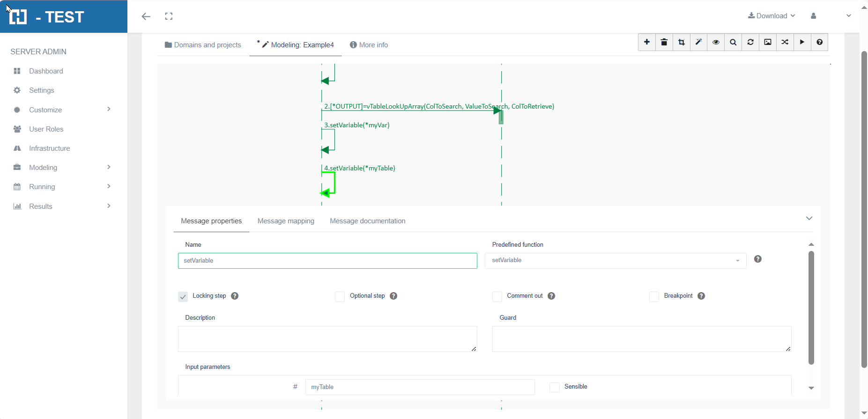Select the crop tool icon
This screenshot has height=419, width=868.
[x=682, y=42]
